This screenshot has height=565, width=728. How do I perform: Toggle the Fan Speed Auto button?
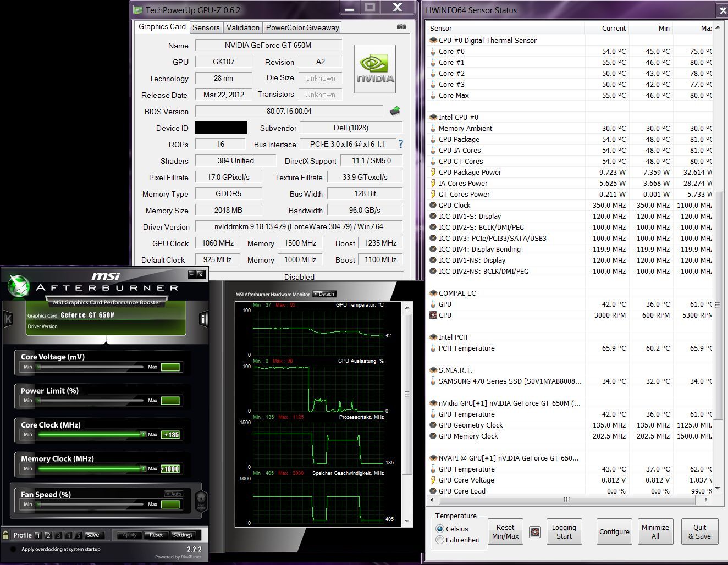(x=174, y=494)
